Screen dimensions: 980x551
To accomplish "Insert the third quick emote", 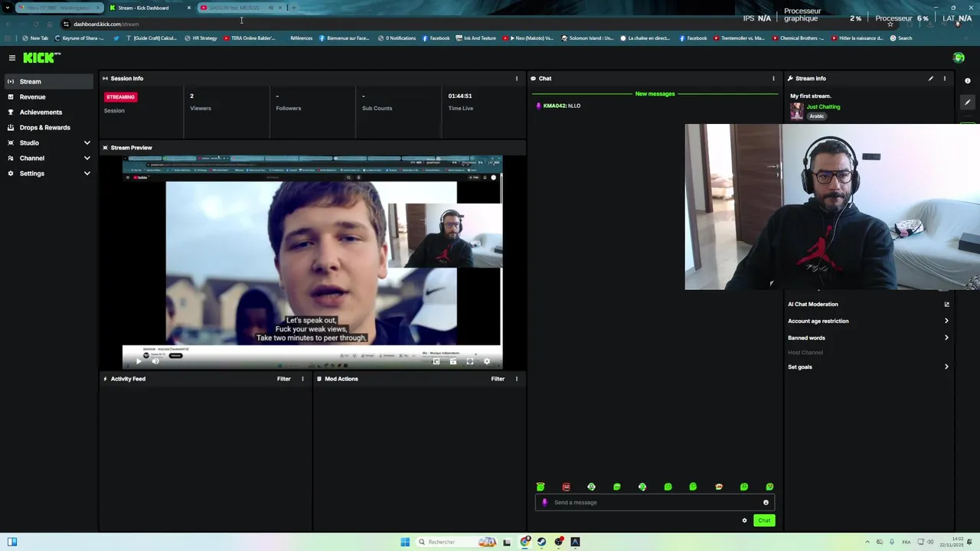I will (591, 487).
